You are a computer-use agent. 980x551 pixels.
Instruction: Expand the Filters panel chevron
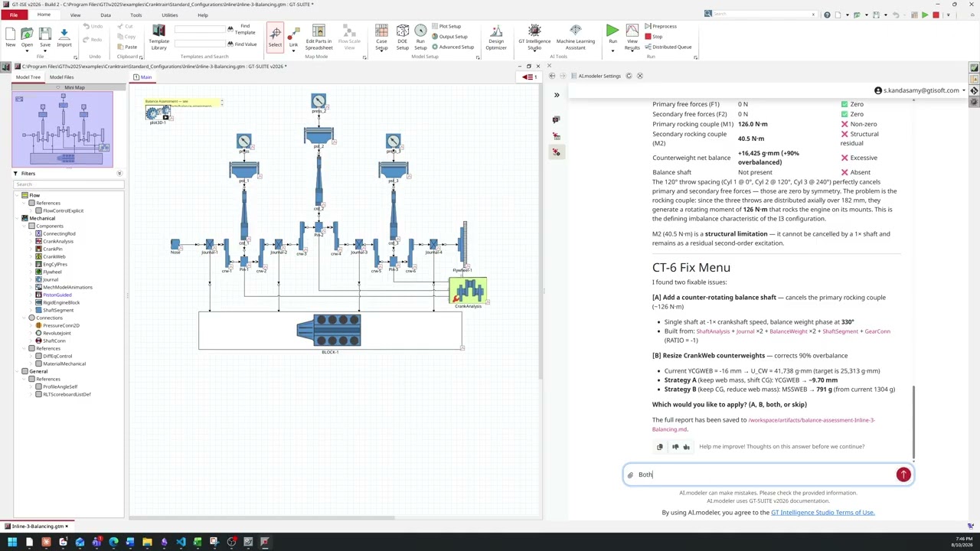(x=119, y=174)
